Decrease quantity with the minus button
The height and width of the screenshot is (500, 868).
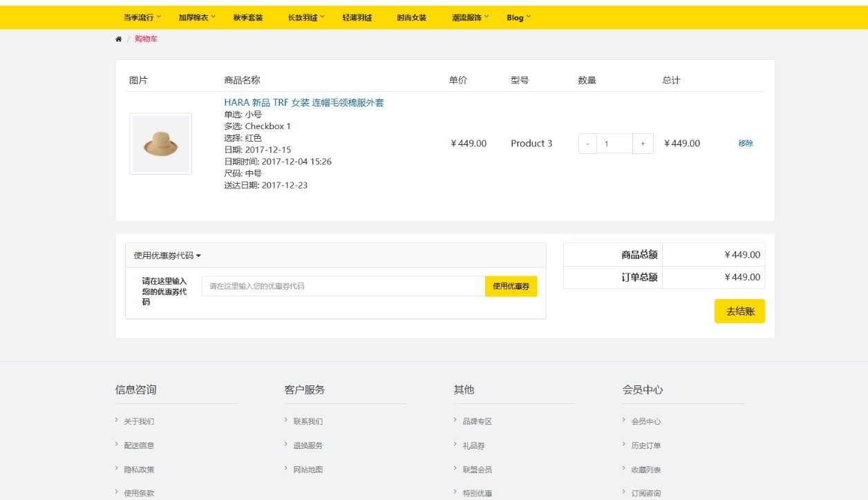pos(587,144)
